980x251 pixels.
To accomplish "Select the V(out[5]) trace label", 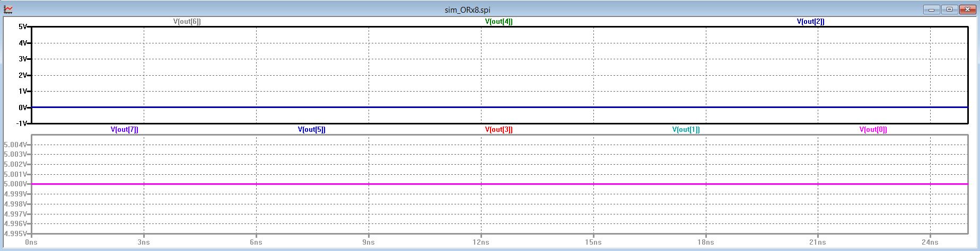I will tap(312, 130).
